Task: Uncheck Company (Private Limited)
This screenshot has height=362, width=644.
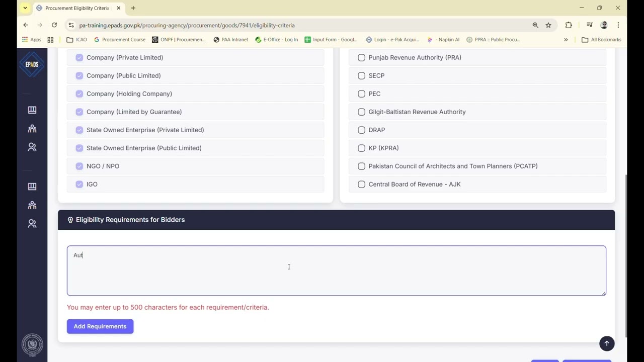Action: tap(79, 57)
